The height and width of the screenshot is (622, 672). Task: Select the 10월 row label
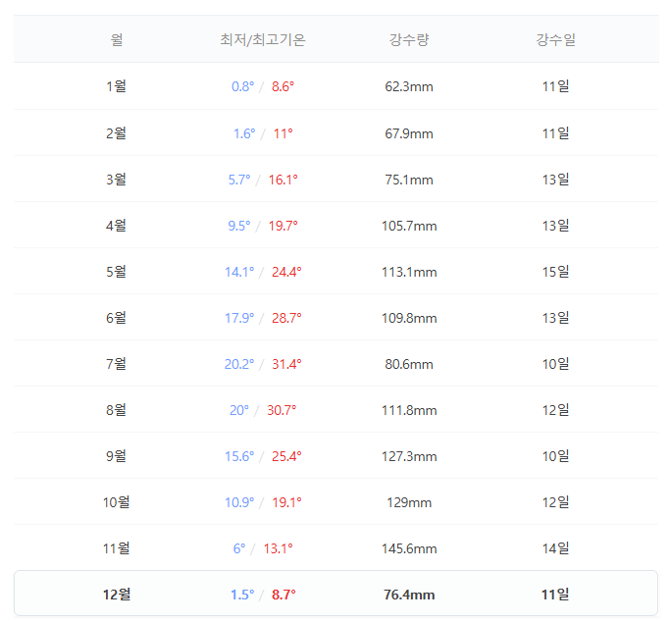116,502
